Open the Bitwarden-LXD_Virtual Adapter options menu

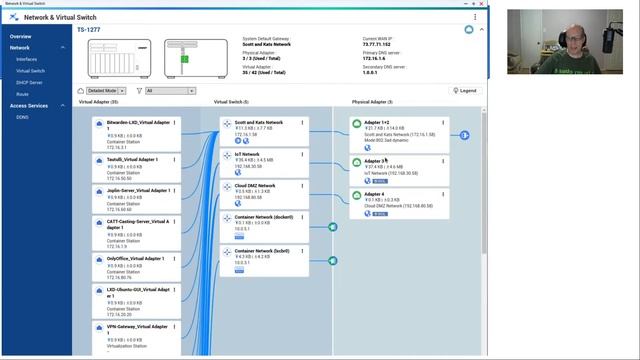pyautogui.click(x=175, y=122)
